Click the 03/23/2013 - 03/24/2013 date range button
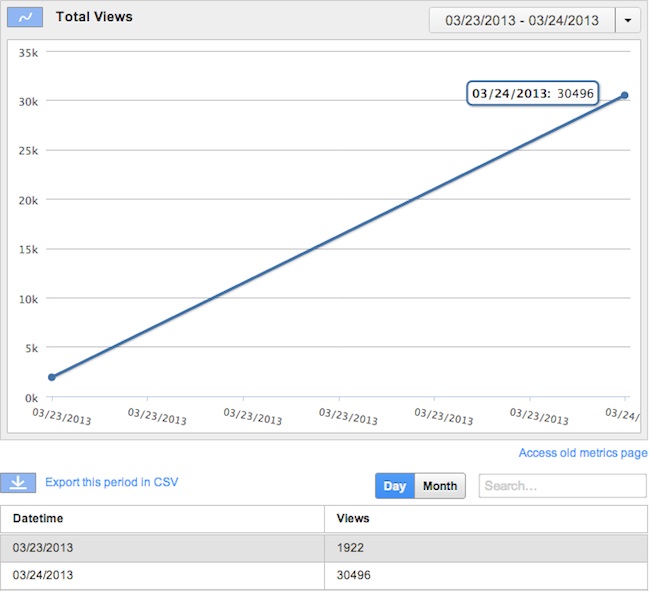The image size is (650, 591). [522, 20]
